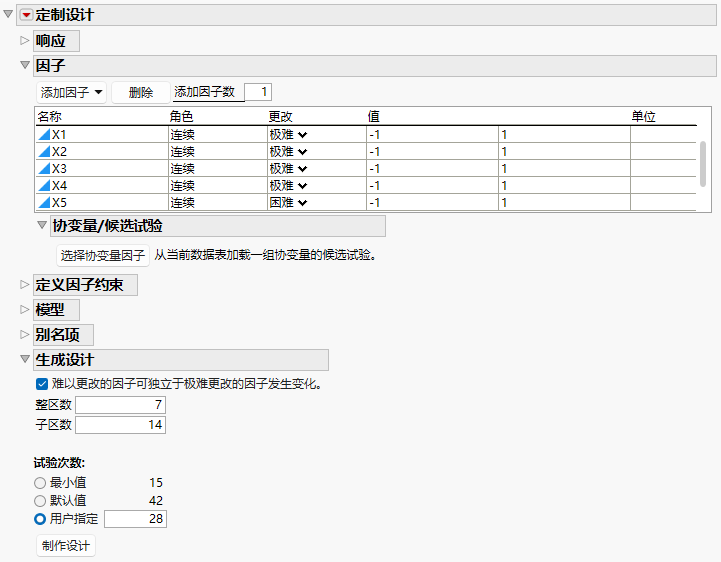The width and height of the screenshot is (721, 562).
Task: Click the blue continuous icon of X4
Action: (44, 186)
